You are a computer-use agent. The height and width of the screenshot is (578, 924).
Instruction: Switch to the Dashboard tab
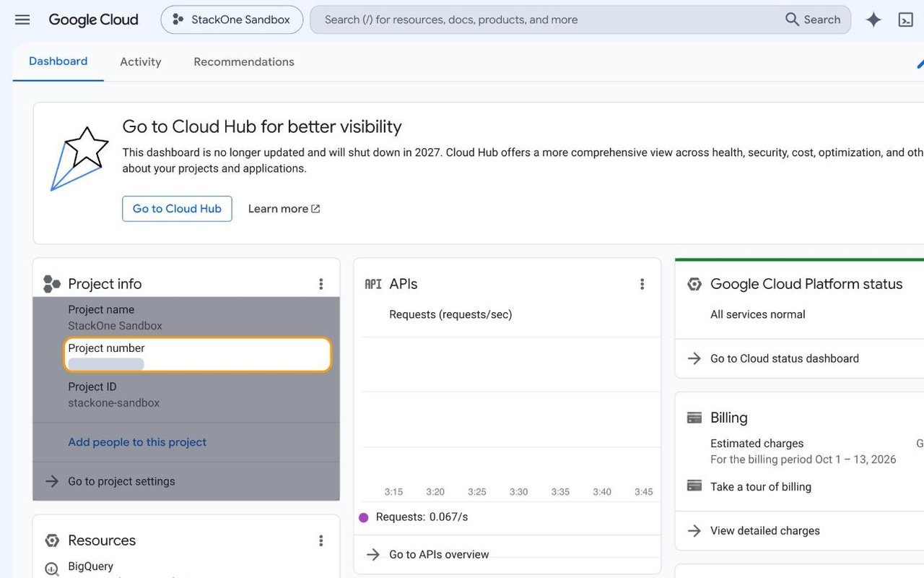(58, 61)
